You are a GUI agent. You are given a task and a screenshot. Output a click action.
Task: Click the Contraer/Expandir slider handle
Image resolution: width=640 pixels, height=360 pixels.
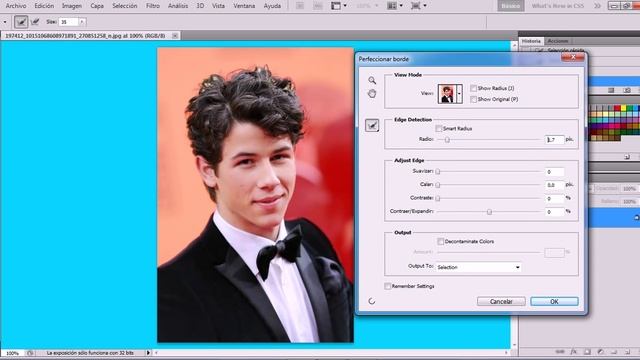coord(489,212)
